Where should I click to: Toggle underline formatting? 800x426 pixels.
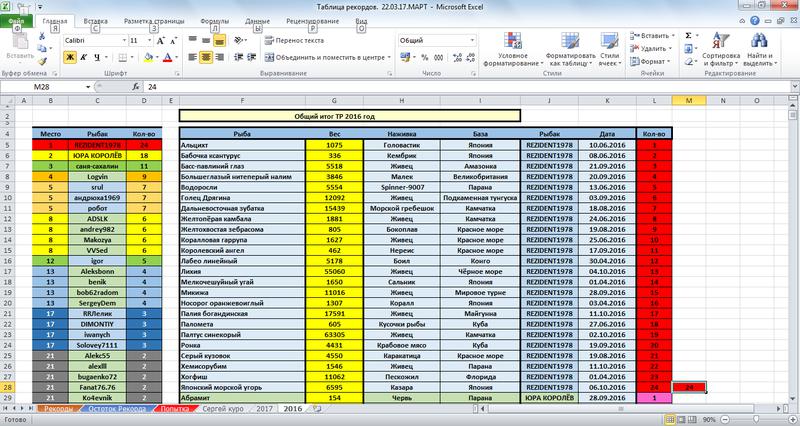[x=96, y=58]
